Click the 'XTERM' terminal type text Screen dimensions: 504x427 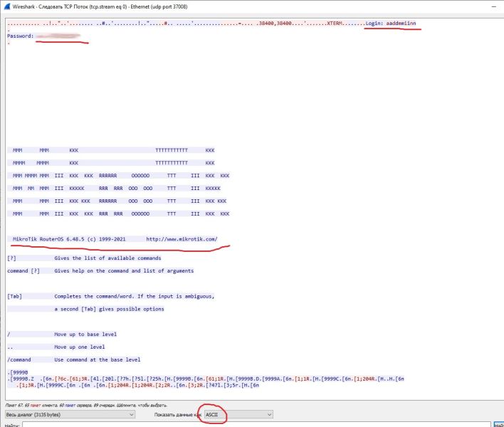pyautogui.click(x=335, y=23)
